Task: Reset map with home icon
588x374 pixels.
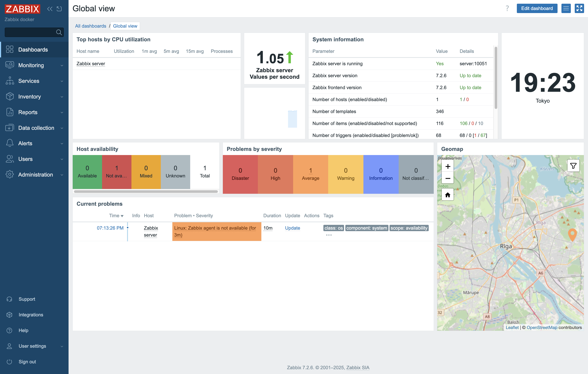Action: click(448, 195)
